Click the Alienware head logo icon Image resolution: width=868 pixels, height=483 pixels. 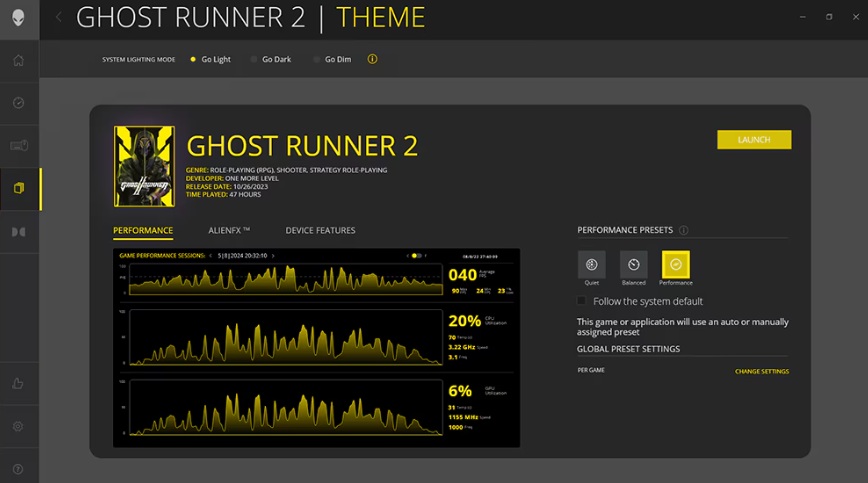point(19,18)
